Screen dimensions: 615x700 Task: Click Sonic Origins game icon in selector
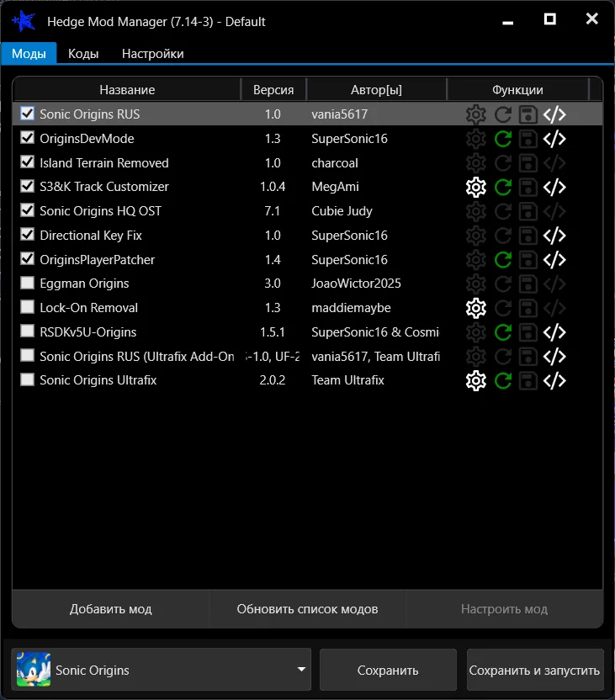tap(34, 669)
